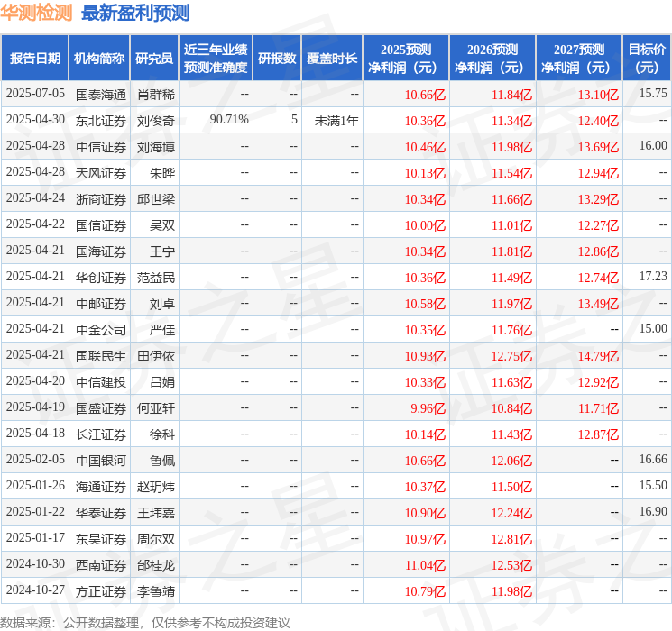Click institution 国盛证券

[x=101, y=408]
